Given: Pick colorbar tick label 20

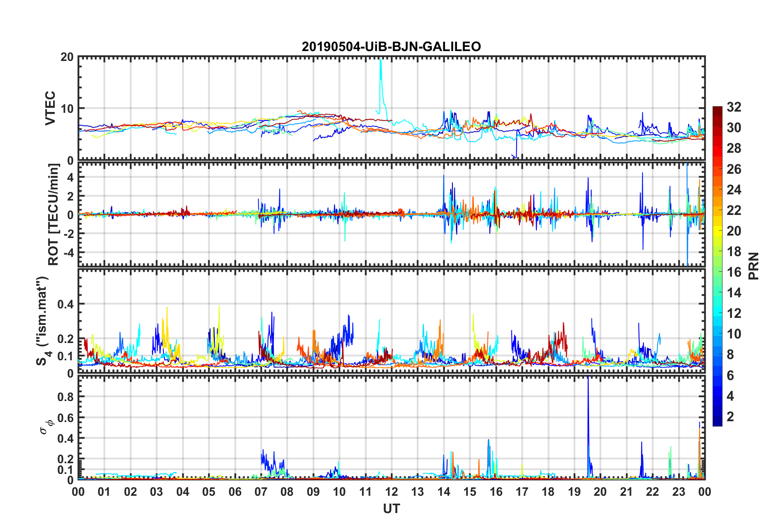Looking at the screenshot, I should tap(734, 231).
